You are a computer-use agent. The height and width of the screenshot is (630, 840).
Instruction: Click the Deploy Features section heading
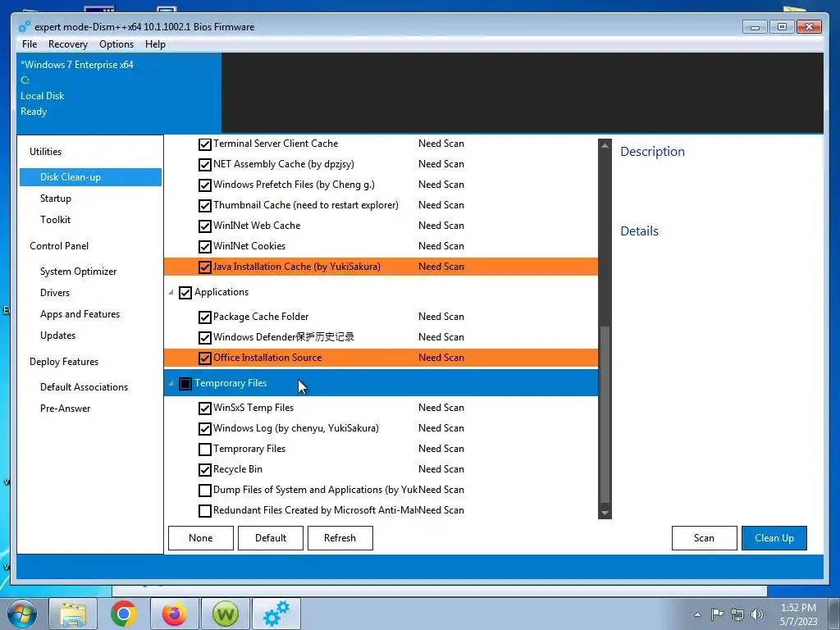pyautogui.click(x=64, y=362)
